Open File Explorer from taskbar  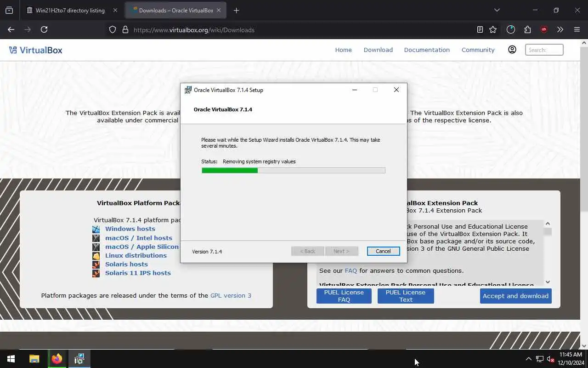pyautogui.click(x=34, y=359)
